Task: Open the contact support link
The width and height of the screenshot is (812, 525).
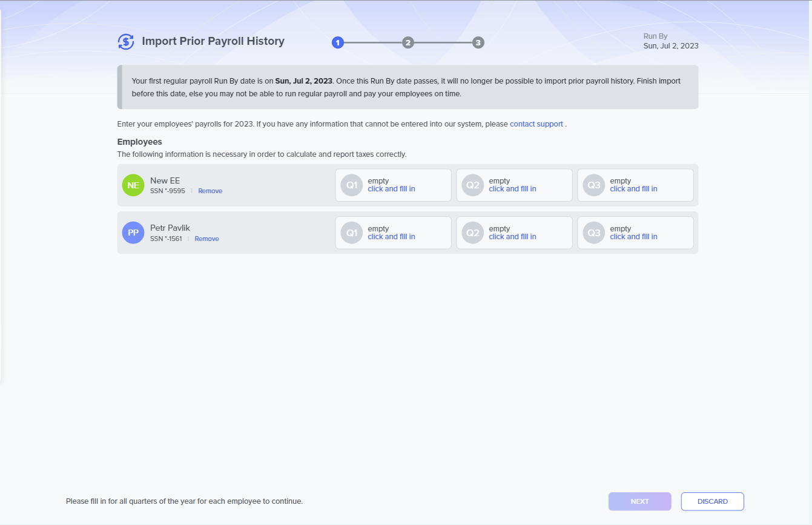Action: tap(536, 124)
